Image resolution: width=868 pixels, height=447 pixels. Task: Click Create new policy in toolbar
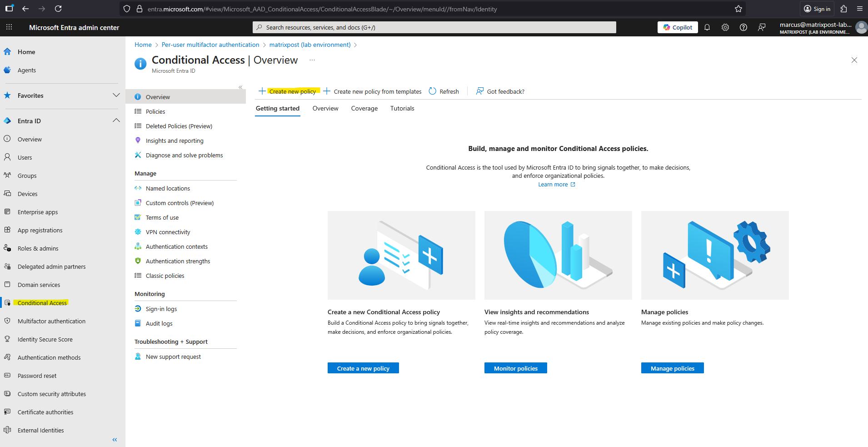(x=288, y=91)
